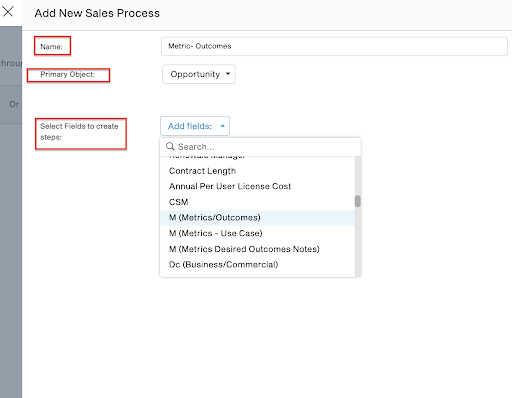The image size is (512, 398).
Task: Select Dc (Business/Commercial) field
Action: [x=257, y=265]
